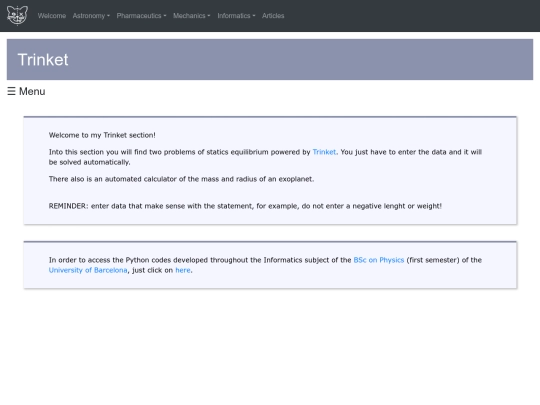This screenshot has width=540, height=405.
Task: Click the 'here' link for Python codes
Action: point(183,270)
